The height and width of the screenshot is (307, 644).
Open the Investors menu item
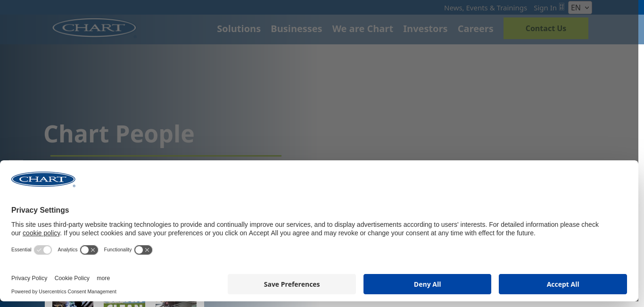425,29
